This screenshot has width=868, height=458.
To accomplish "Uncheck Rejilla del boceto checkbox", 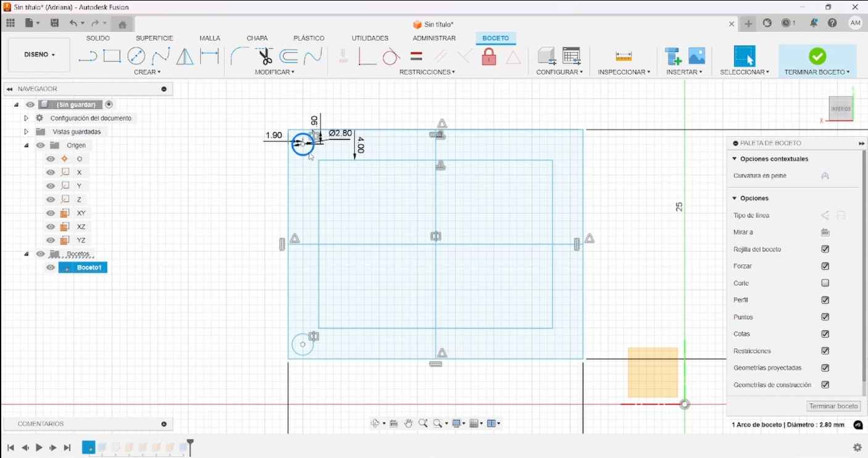I will 825,249.
